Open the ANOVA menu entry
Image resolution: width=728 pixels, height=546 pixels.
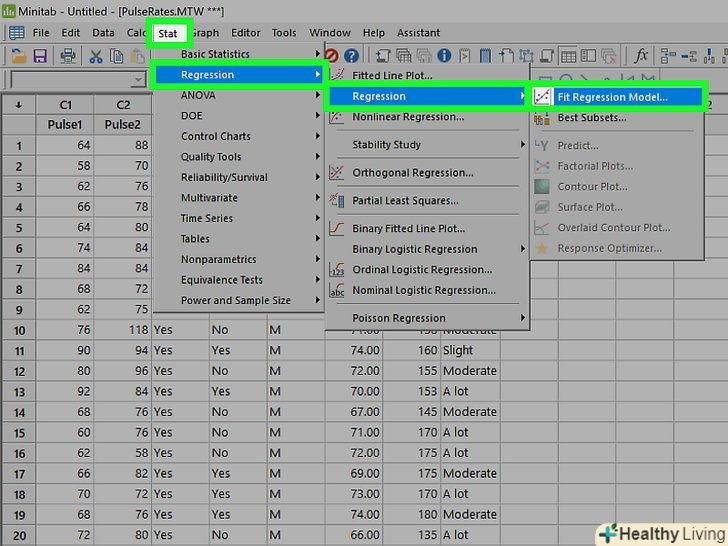(x=198, y=96)
